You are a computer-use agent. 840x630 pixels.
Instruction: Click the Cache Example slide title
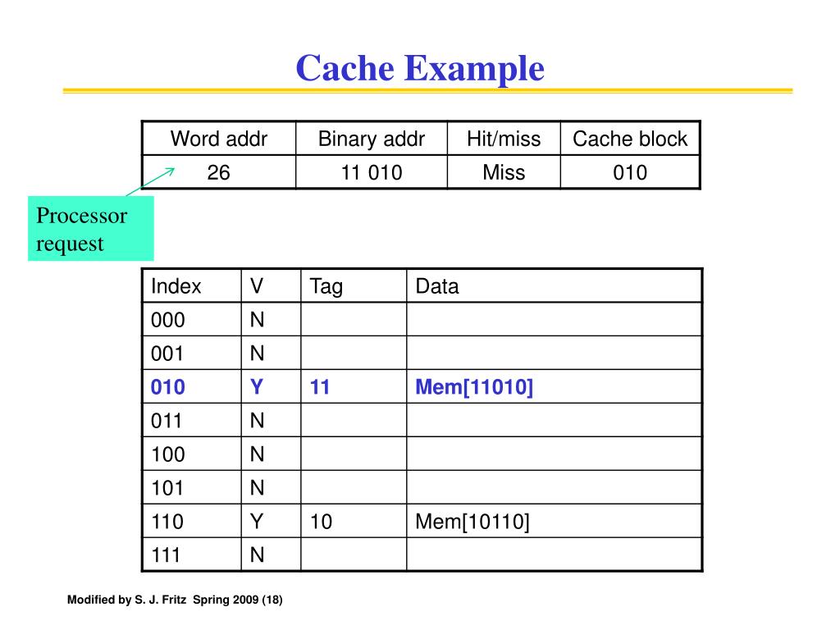420,69
